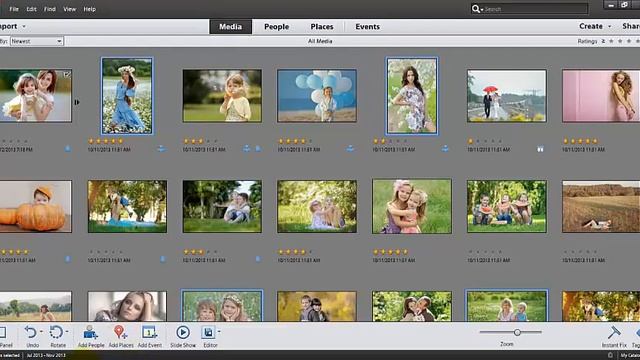Open search options arrow beside magnifier

click(x=482, y=9)
